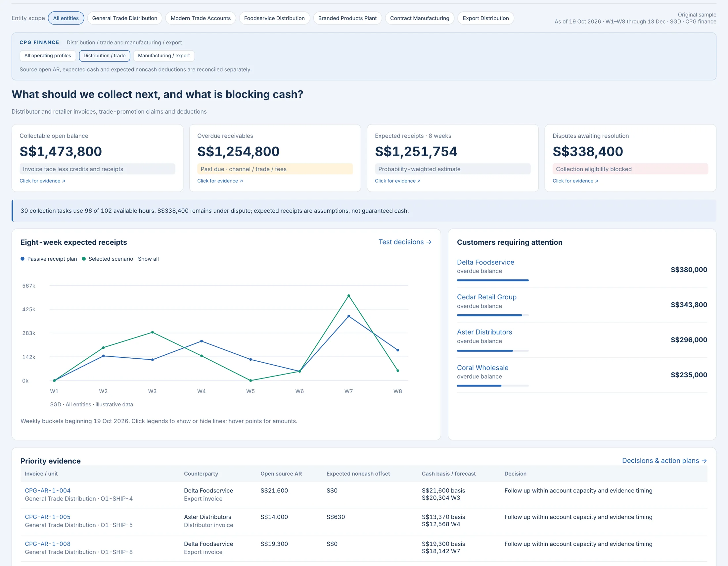Click the W7 peak point on green line
The width and height of the screenshot is (728, 566).
point(349,296)
